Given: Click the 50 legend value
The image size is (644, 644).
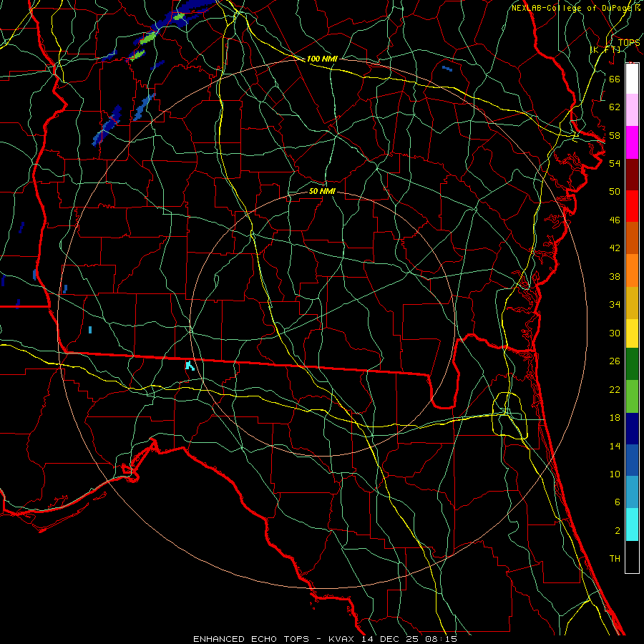Looking at the screenshot, I should click(x=615, y=191).
